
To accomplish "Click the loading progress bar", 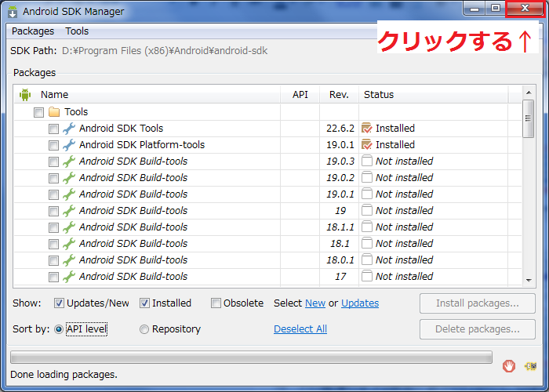I will coord(251,358).
